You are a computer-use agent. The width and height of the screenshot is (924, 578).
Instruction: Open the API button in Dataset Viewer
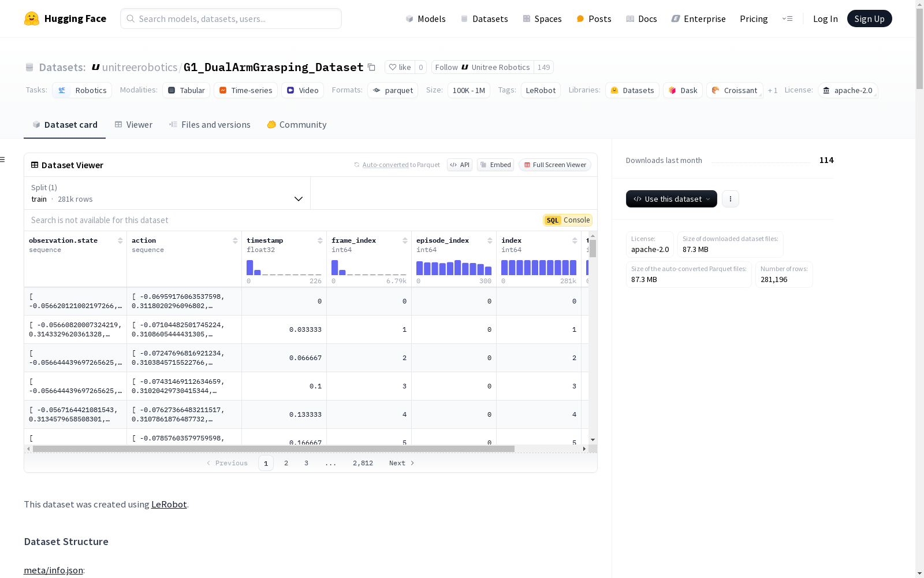[x=460, y=165]
